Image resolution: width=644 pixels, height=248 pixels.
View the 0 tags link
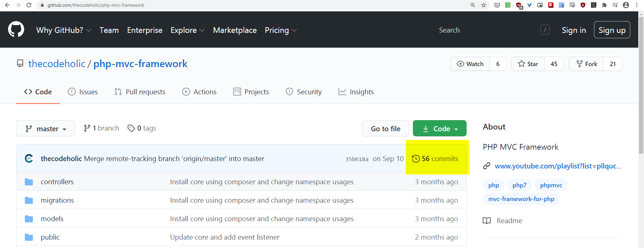tap(142, 128)
